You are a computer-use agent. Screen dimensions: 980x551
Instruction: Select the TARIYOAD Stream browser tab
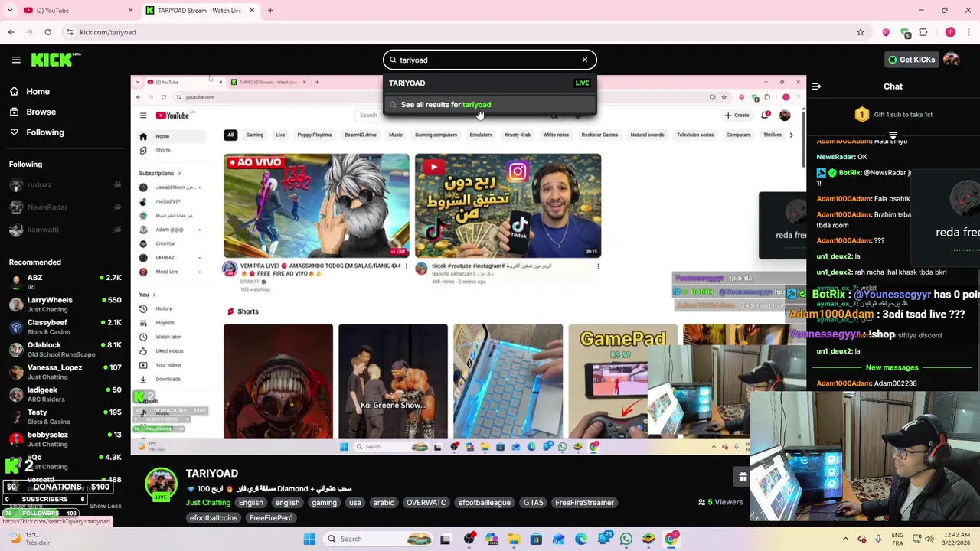(199, 11)
